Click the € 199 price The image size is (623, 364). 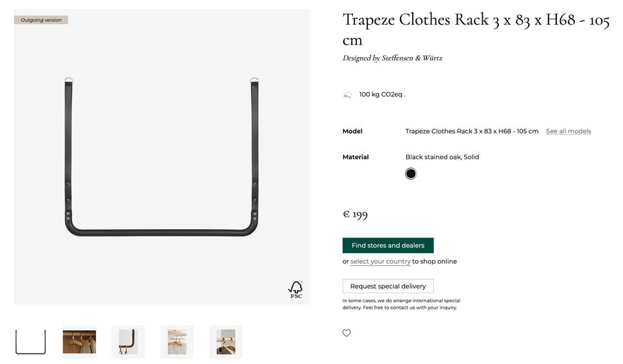pos(355,215)
